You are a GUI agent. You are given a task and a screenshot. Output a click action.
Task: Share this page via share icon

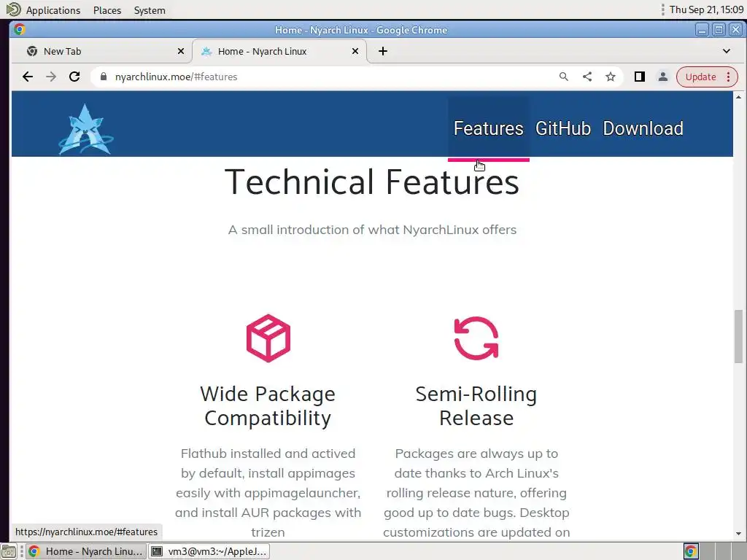pos(587,77)
